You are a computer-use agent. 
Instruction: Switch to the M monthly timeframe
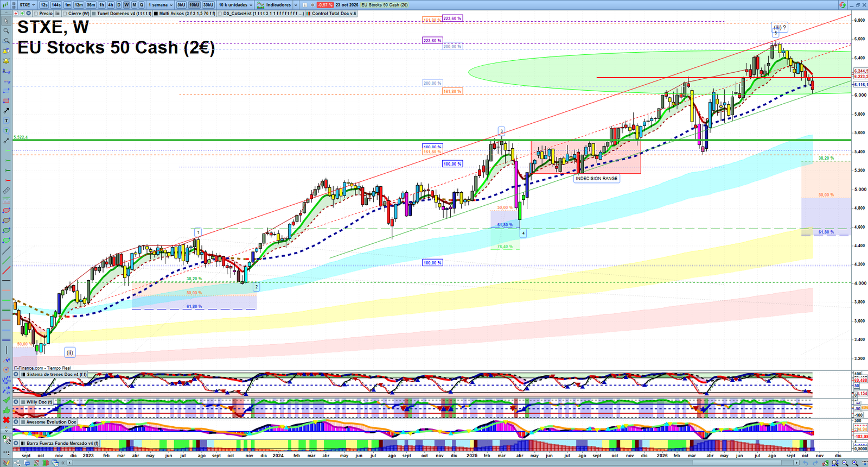134,5
